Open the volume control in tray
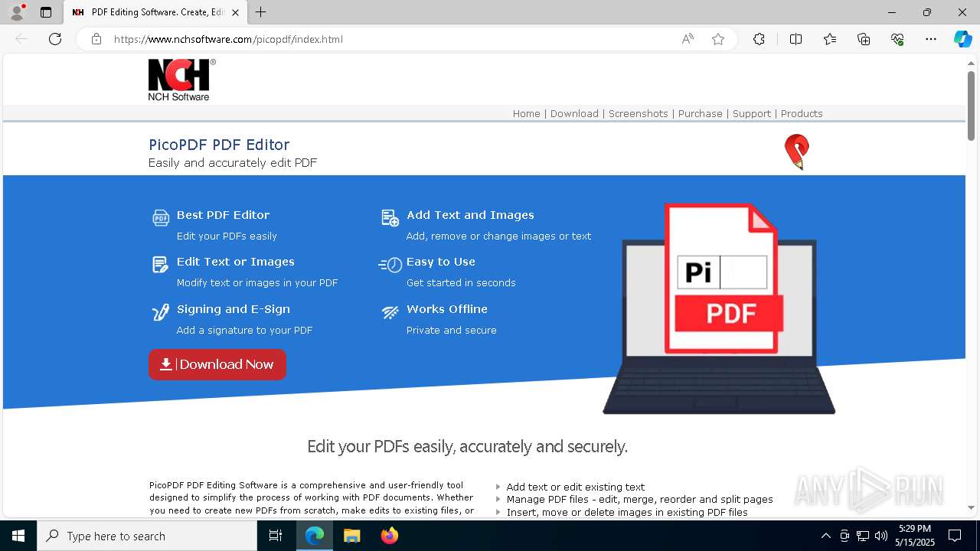The height and width of the screenshot is (551, 980). (881, 536)
